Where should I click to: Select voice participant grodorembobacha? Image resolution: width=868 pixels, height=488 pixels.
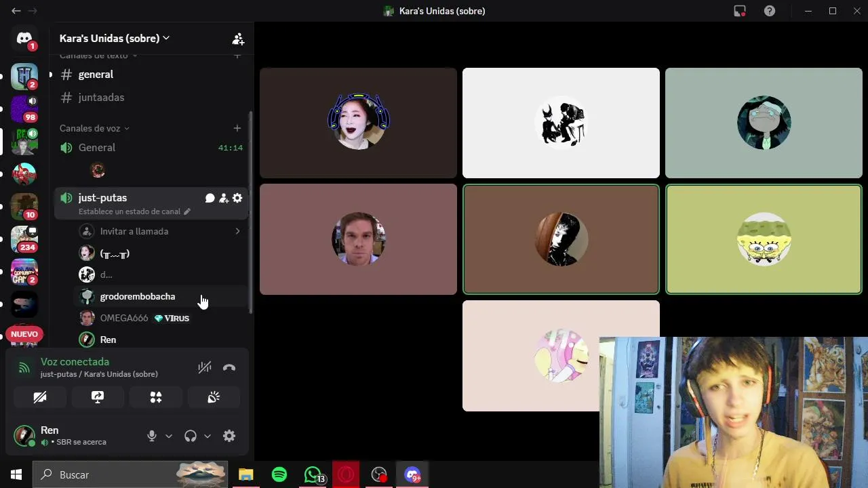click(x=160, y=297)
